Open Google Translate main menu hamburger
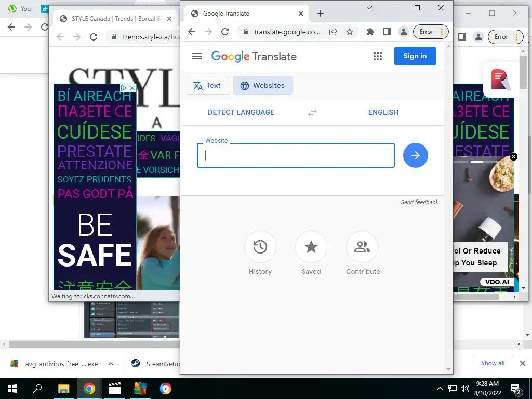 197,56
